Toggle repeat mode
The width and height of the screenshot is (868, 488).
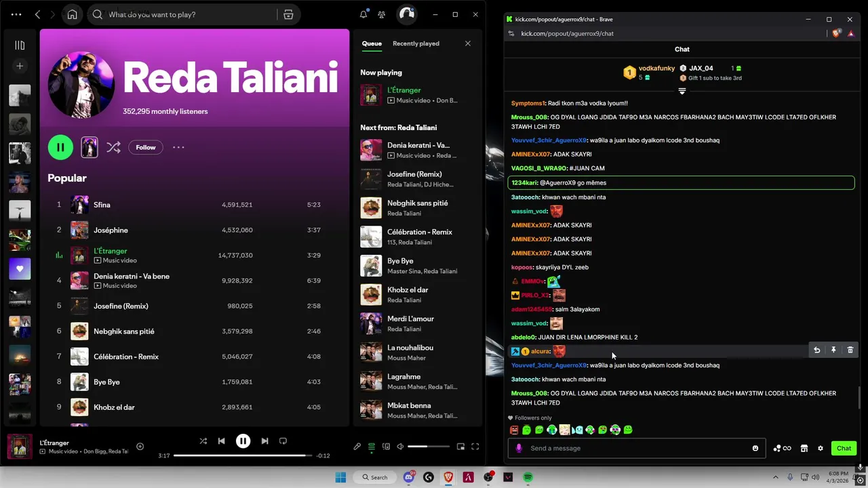coord(283,441)
